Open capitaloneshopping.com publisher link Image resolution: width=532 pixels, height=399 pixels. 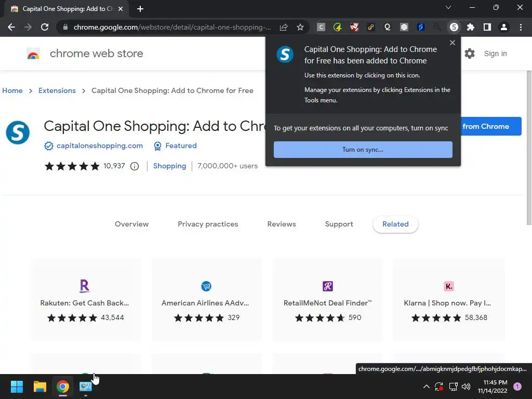[100, 145]
